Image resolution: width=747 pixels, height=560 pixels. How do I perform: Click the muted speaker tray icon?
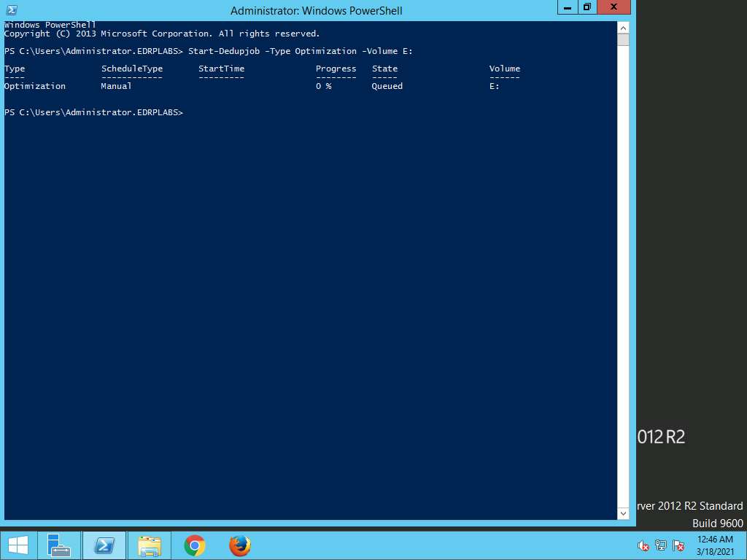(x=643, y=545)
